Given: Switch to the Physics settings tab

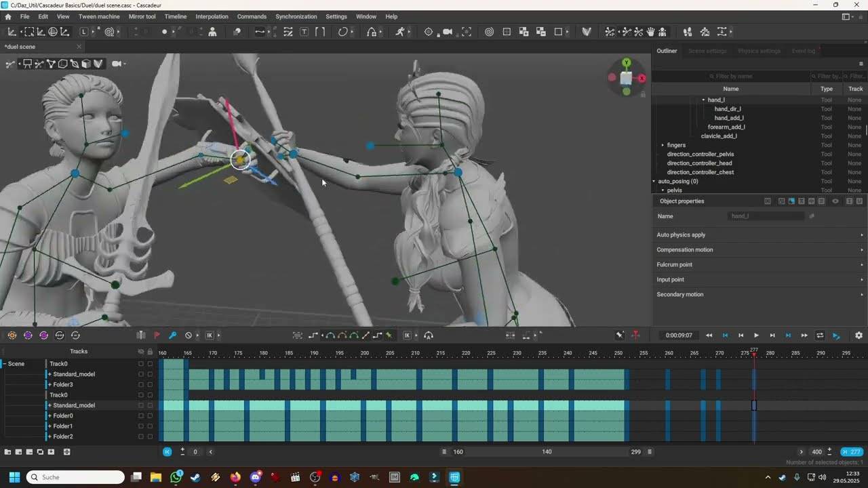Looking at the screenshot, I should (x=759, y=51).
